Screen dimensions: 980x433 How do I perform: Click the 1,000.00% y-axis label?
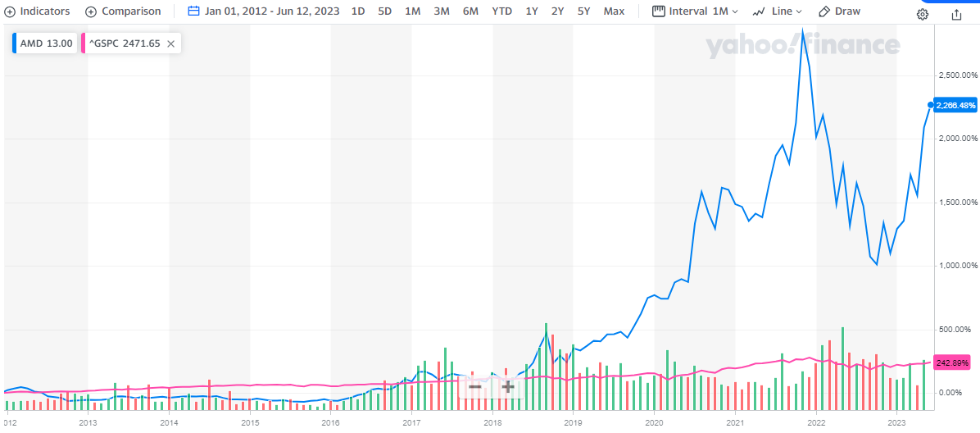958,266
